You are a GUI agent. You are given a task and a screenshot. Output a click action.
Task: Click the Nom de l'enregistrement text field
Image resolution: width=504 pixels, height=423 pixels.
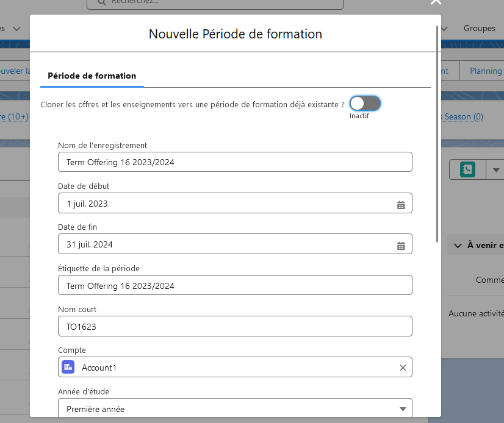[x=235, y=162]
